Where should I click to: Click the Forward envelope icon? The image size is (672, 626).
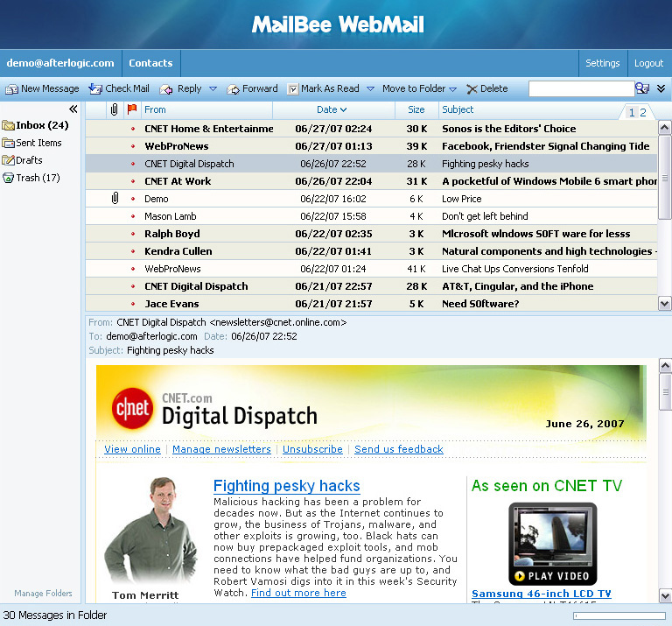pos(233,89)
